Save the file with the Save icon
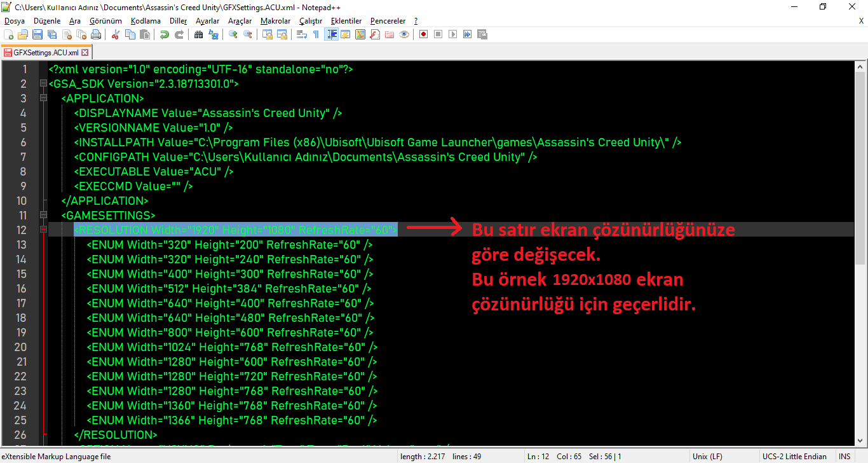The width and height of the screenshot is (868, 463). click(x=37, y=34)
